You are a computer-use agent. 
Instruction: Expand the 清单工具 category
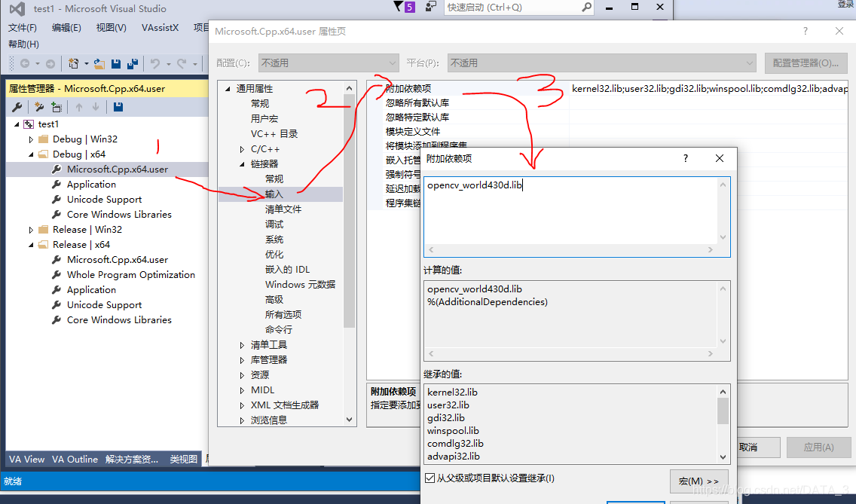(242, 345)
